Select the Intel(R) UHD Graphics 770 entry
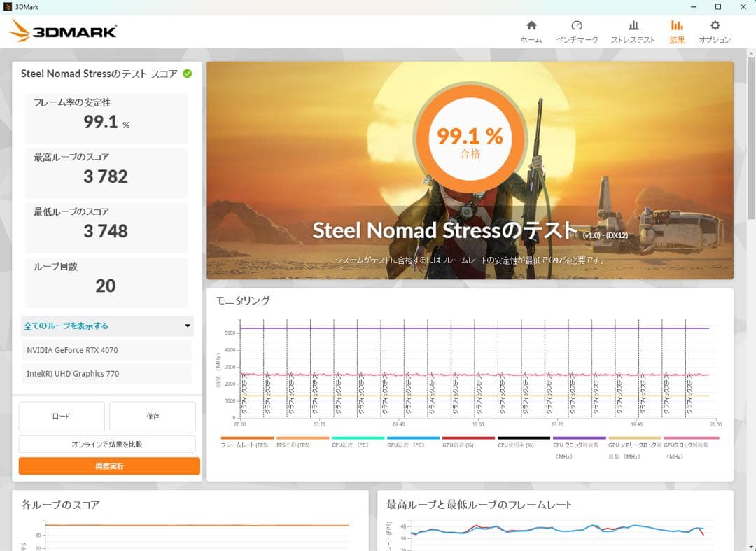This screenshot has width=756, height=551. 106,373
